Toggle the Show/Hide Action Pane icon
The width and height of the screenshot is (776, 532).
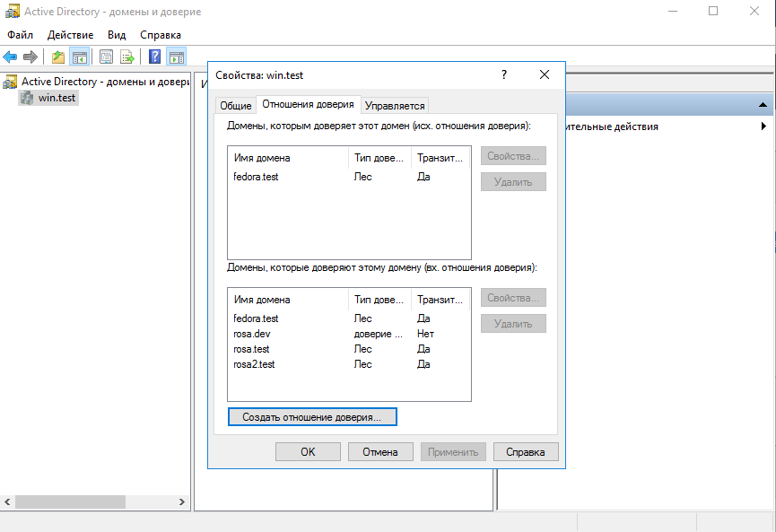click(176, 57)
